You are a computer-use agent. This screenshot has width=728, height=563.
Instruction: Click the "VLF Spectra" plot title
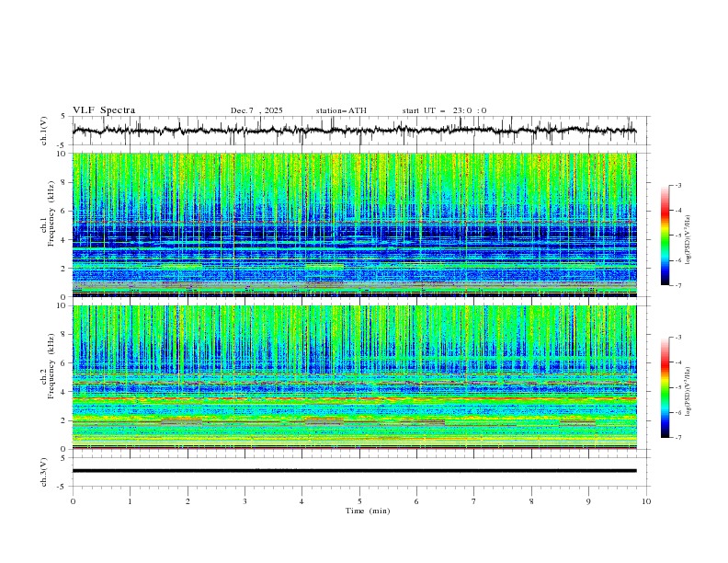(x=104, y=110)
